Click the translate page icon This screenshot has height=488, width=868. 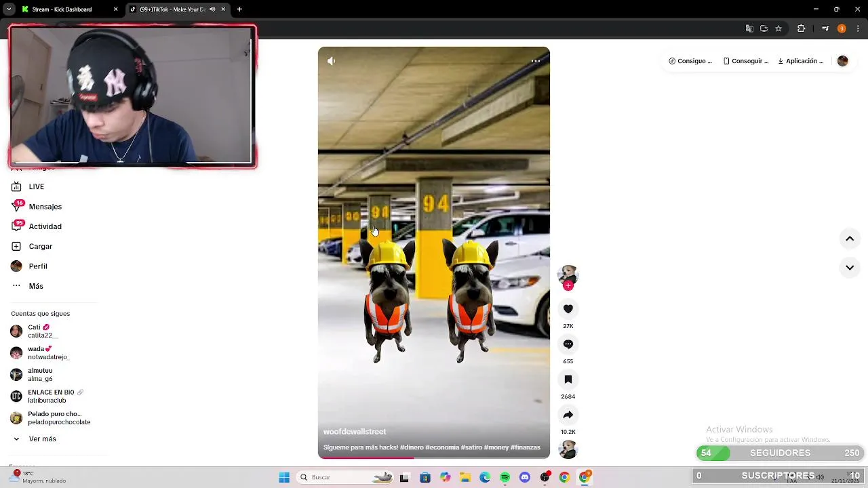point(749,28)
